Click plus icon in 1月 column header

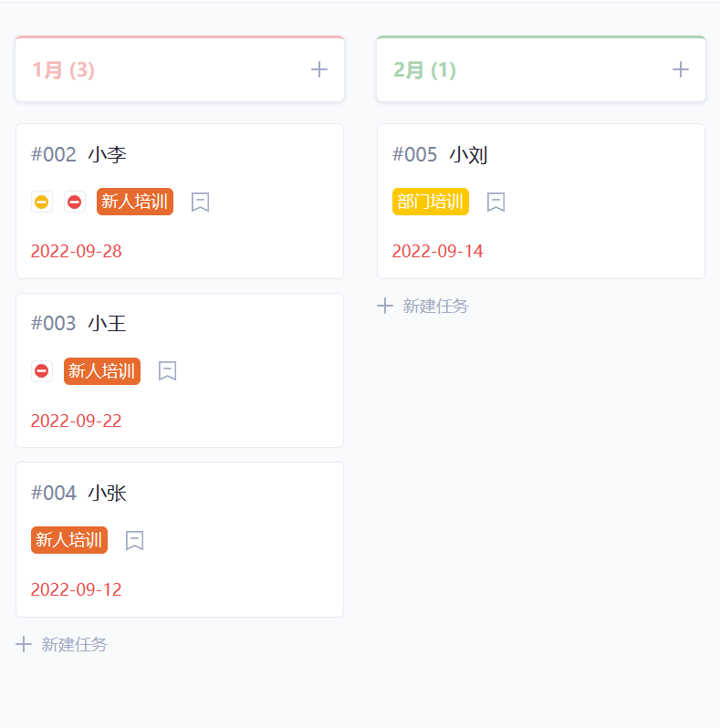pyautogui.click(x=318, y=69)
